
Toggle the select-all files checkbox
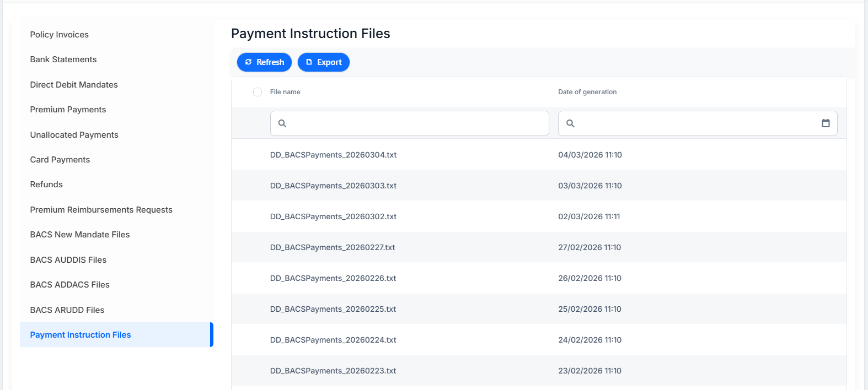click(x=258, y=92)
